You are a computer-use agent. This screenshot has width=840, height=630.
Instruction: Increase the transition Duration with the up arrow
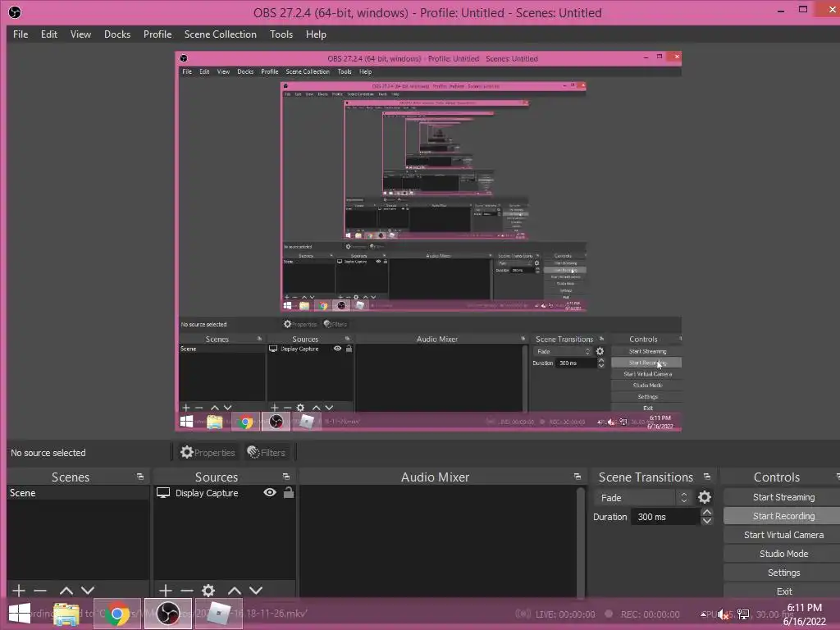(x=707, y=513)
